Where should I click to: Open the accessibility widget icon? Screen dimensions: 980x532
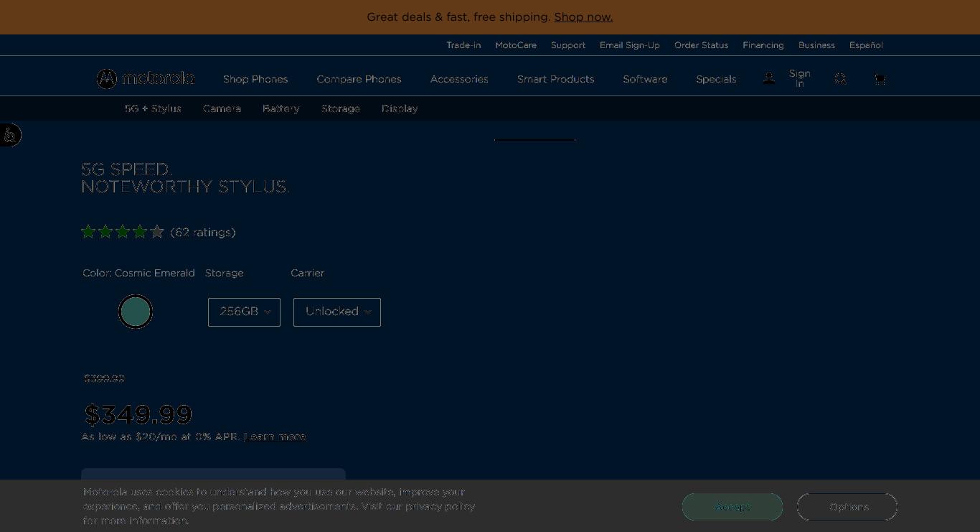click(10, 135)
